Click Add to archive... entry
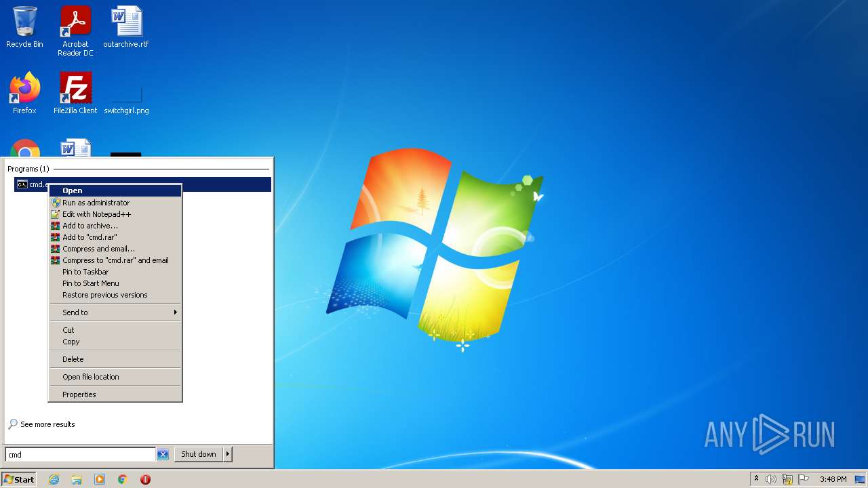This screenshot has width=868, height=488. coord(115,226)
